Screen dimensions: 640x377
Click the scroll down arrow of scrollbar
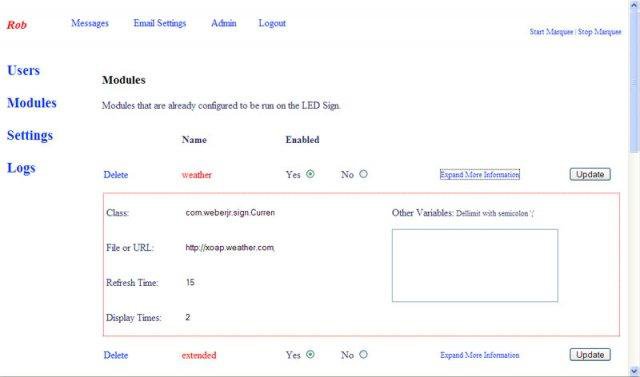coord(634,371)
